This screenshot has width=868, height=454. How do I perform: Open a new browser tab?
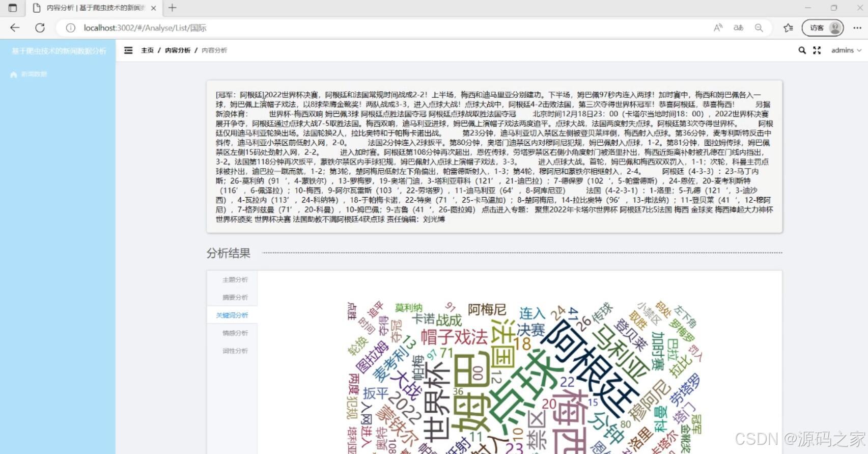(x=173, y=8)
